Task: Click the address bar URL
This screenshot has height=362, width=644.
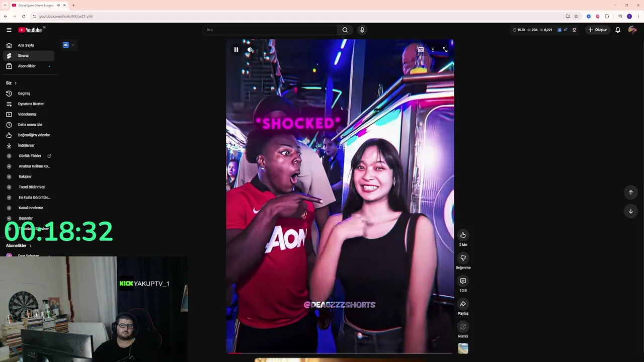Action: (66, 16)
